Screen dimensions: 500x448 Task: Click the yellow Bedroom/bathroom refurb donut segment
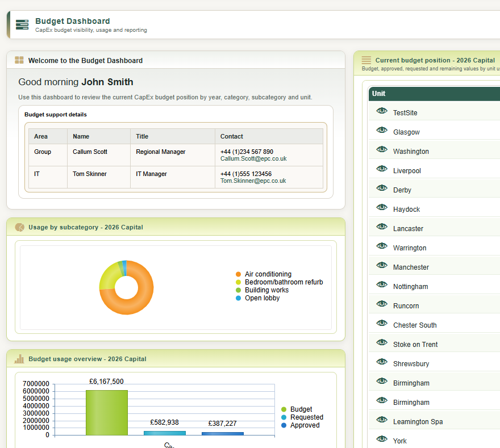point(110,277)
